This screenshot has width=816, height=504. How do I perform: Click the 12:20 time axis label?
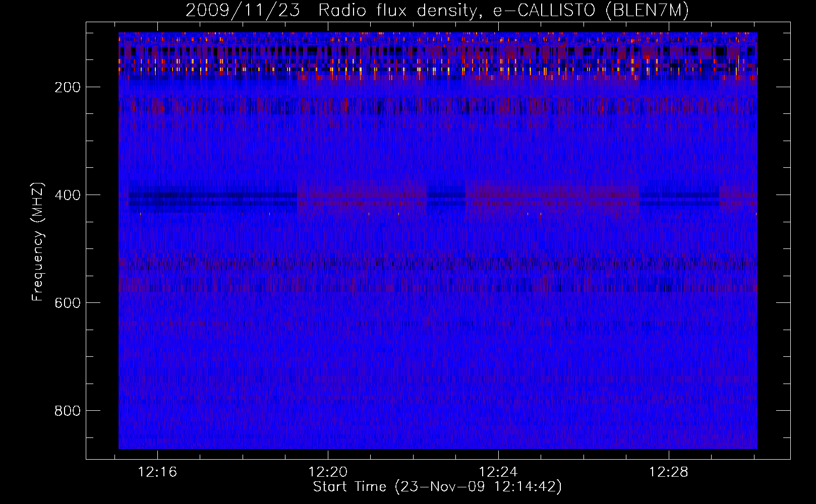coord(328,472)
